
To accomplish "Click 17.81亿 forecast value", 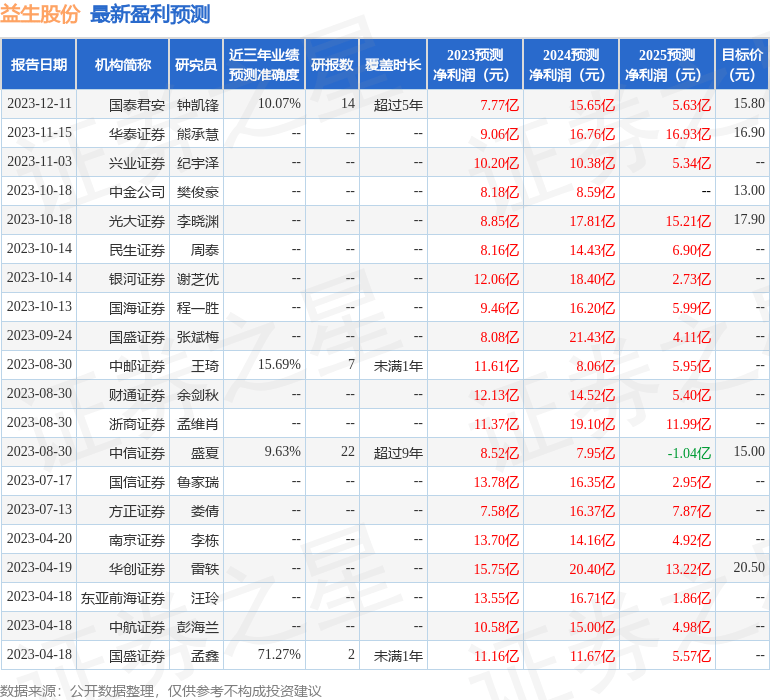I will pyautogui.click(x=592, y=221).
